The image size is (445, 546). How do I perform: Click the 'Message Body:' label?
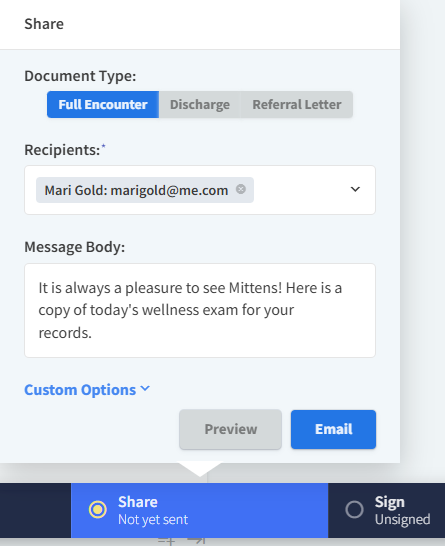[75, 247]
